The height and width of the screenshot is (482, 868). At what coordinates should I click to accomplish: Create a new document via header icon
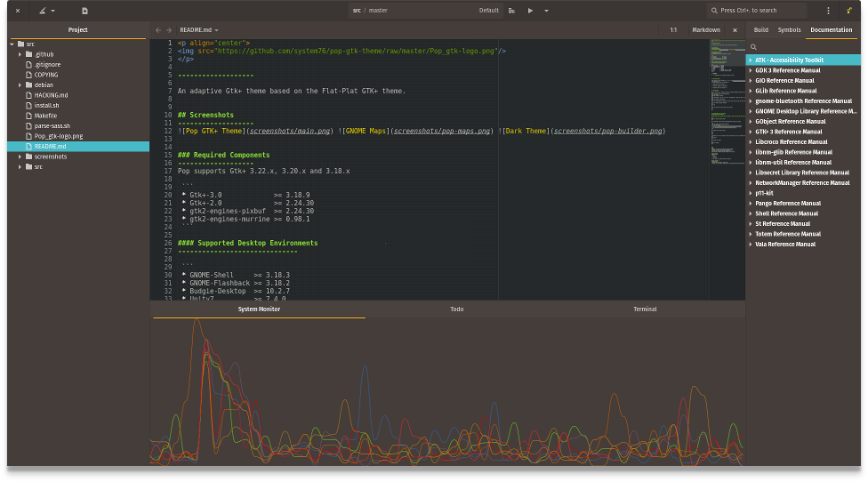84,11
